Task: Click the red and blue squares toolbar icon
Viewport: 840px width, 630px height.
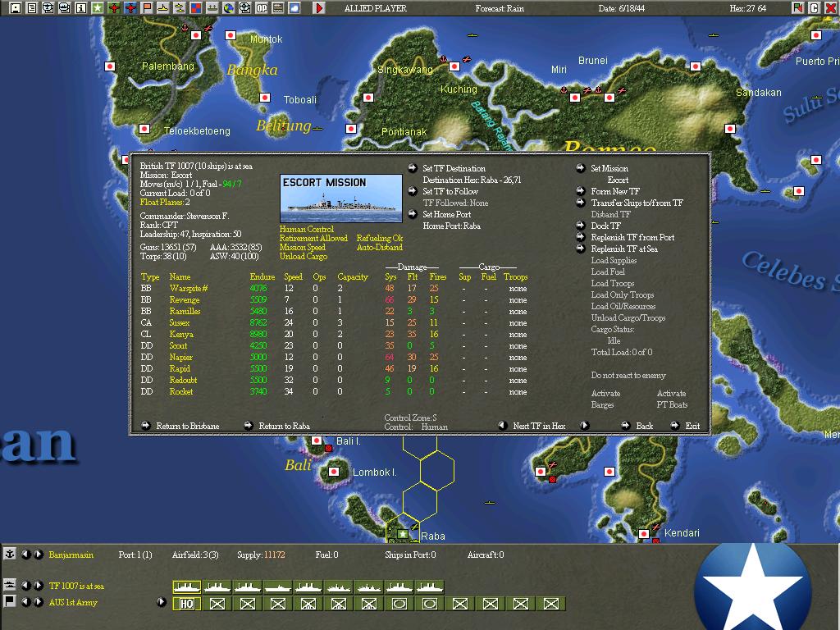Action: pos(195,8)
